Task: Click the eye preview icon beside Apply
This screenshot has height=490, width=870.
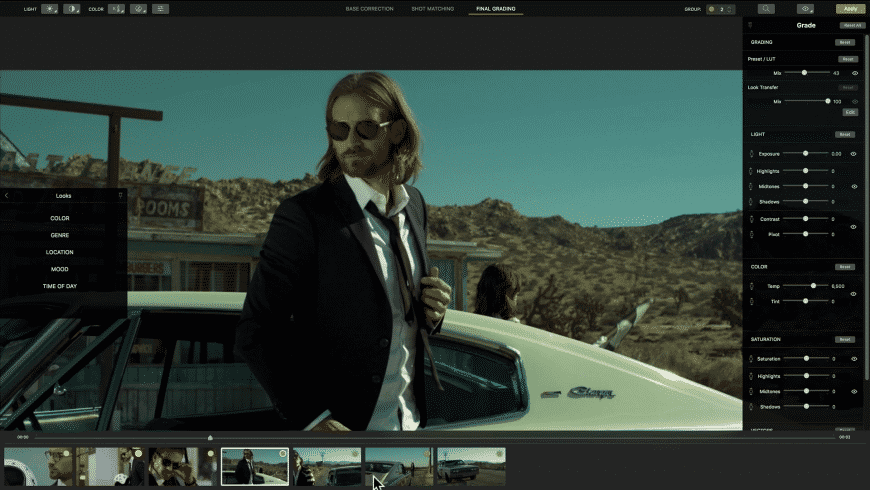Action: pos(806,8)
